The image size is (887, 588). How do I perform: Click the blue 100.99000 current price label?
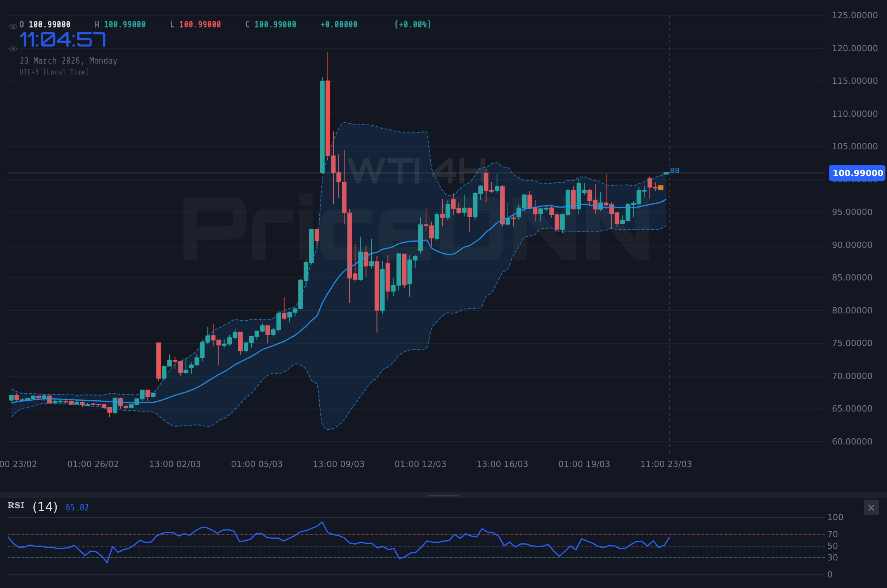(858, 173)
